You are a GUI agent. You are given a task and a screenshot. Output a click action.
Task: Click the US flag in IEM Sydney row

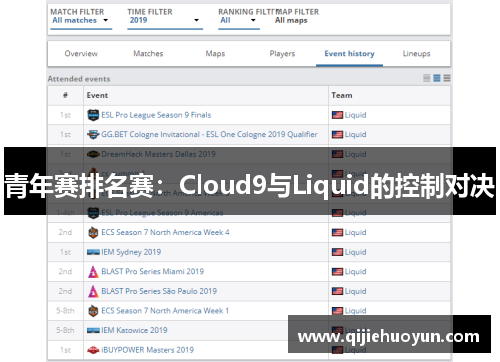pyautogui.click(x=337, y=252)
